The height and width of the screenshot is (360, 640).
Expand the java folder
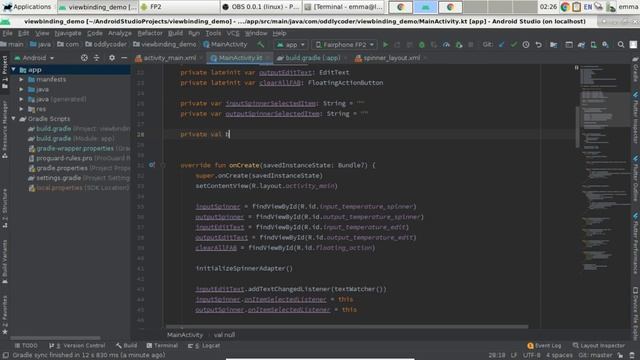tap(21, 89)
